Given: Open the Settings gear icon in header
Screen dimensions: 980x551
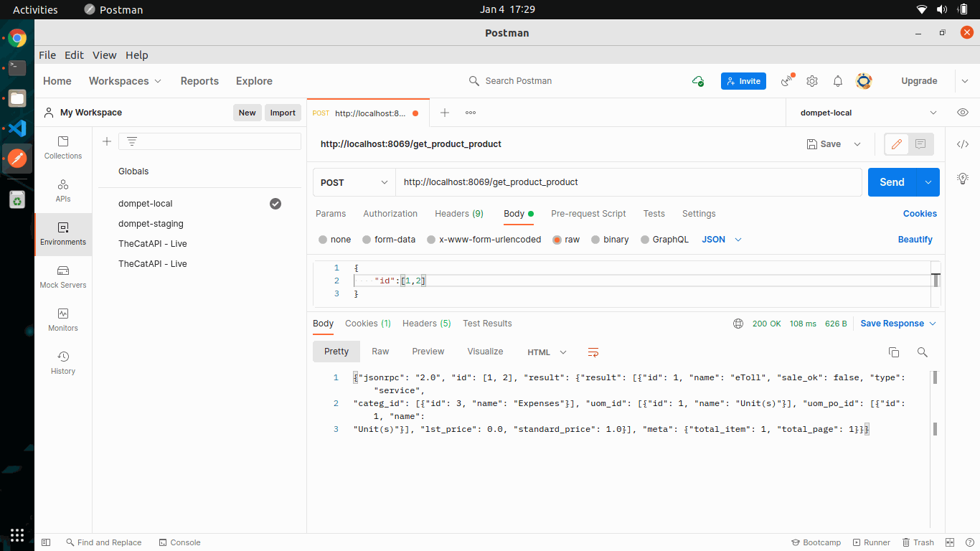Looking at the screenshot, I should tap(812, 81).
